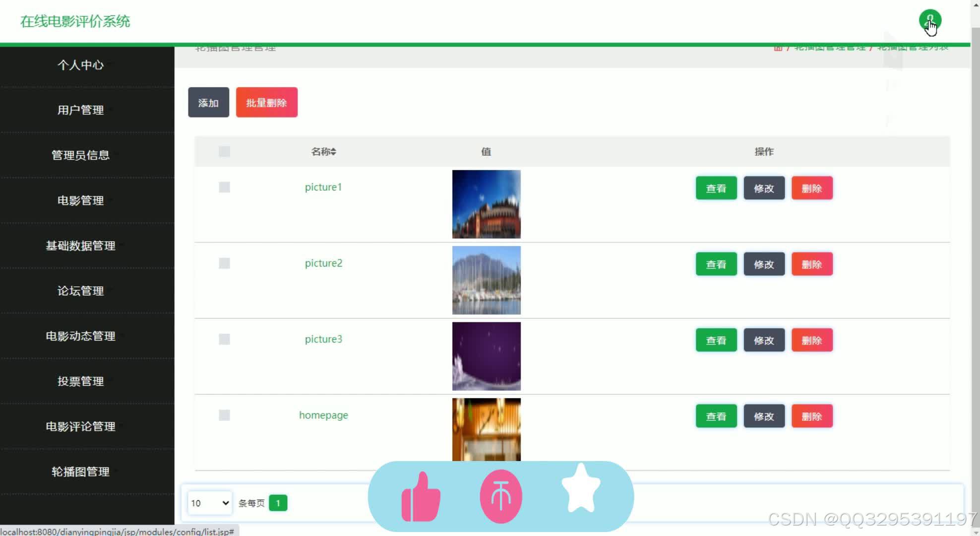Screen dimensions: 980x536
Task: Open the picture3 purple night thumbnail
Action: 486,356
